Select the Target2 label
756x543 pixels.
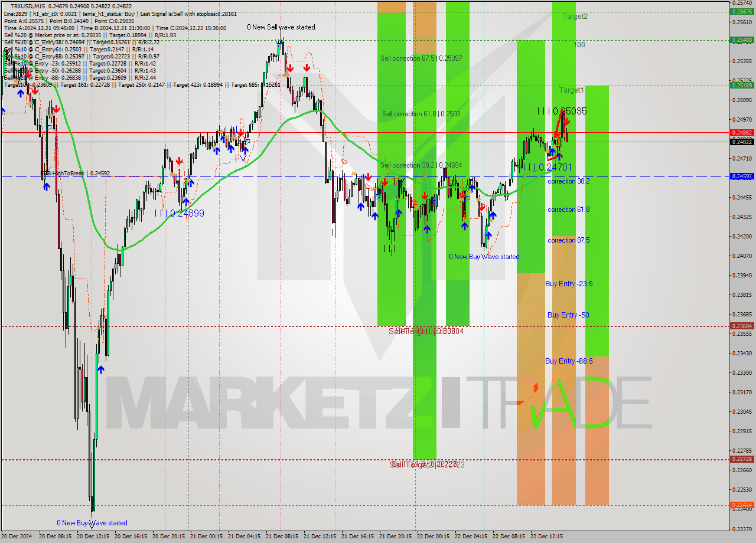[x=575, y=17]
